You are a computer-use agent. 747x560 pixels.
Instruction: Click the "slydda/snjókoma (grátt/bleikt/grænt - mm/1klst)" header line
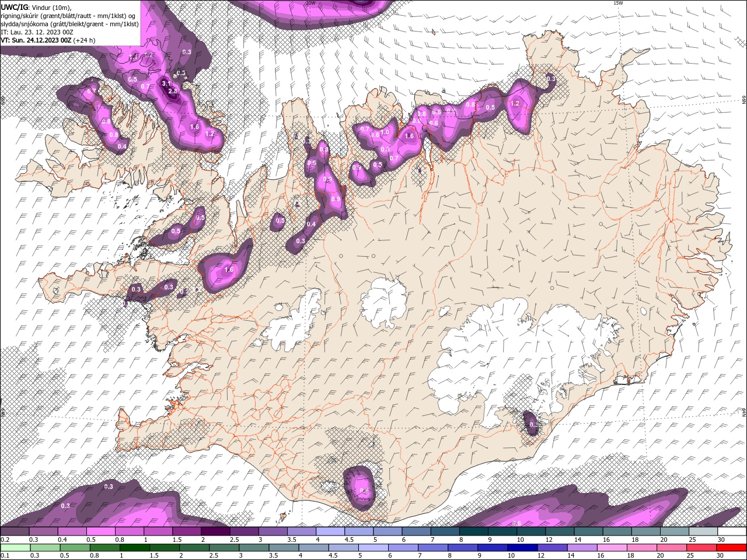click(69, 24)
